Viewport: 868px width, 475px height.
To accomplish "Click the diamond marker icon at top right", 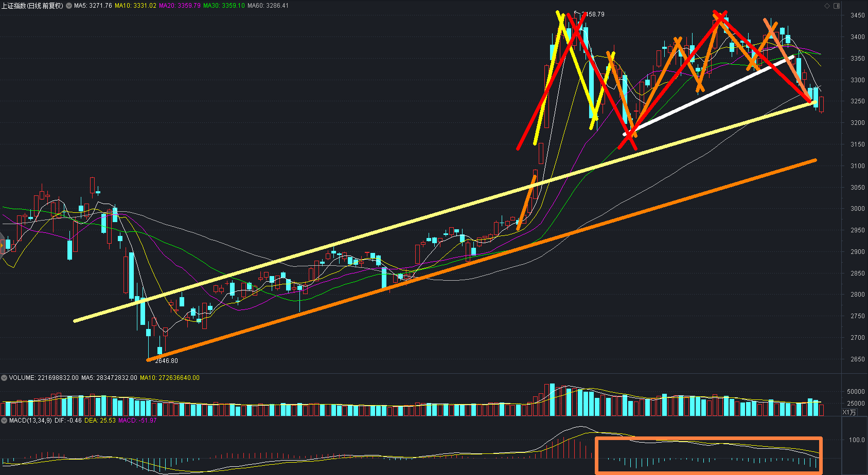I will pos(827,6).
